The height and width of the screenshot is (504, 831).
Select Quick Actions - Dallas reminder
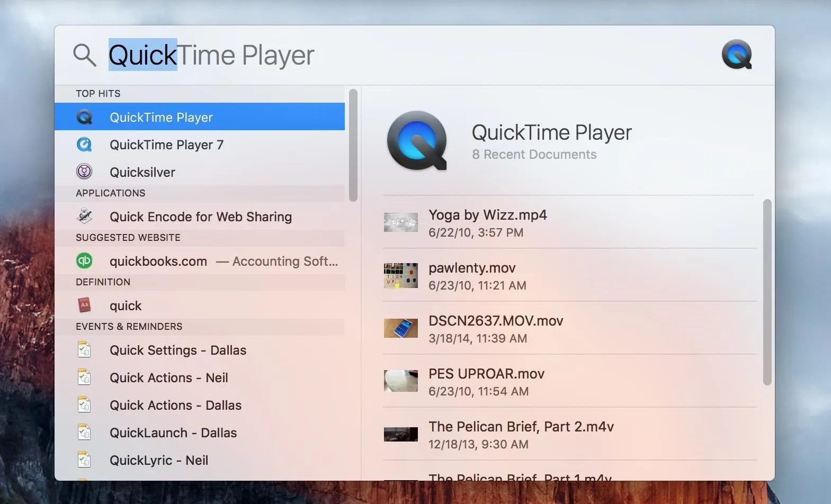point(200,405)
